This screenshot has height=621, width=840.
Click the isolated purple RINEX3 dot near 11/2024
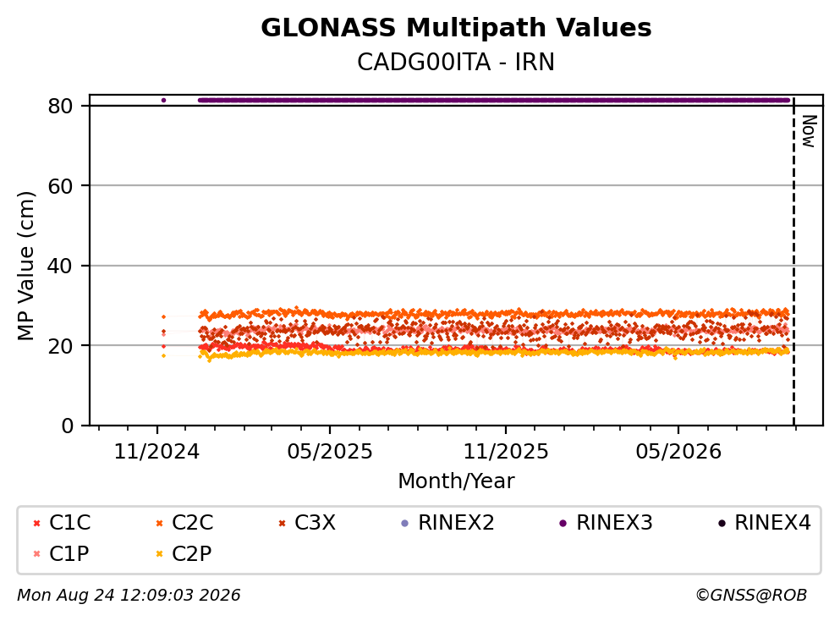tap(163, 100)
